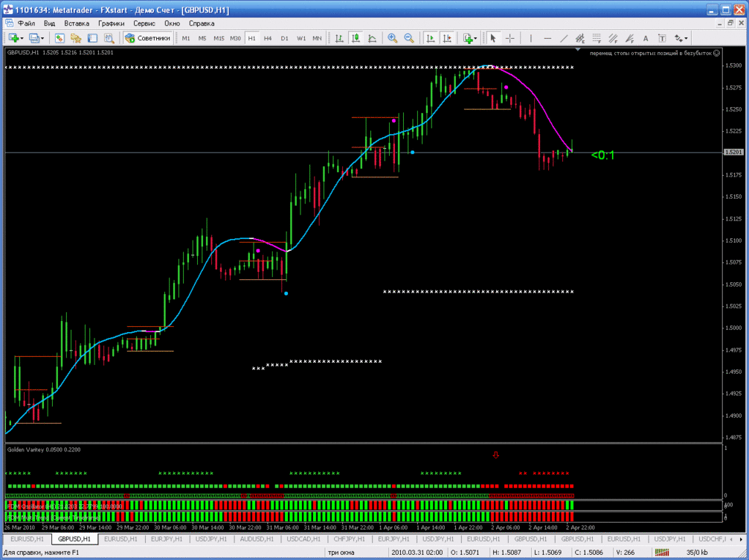The height and width of the screenshot is (560, 749).
Task: Select the green '<0:1' chart label
Action: pos(603,155)
